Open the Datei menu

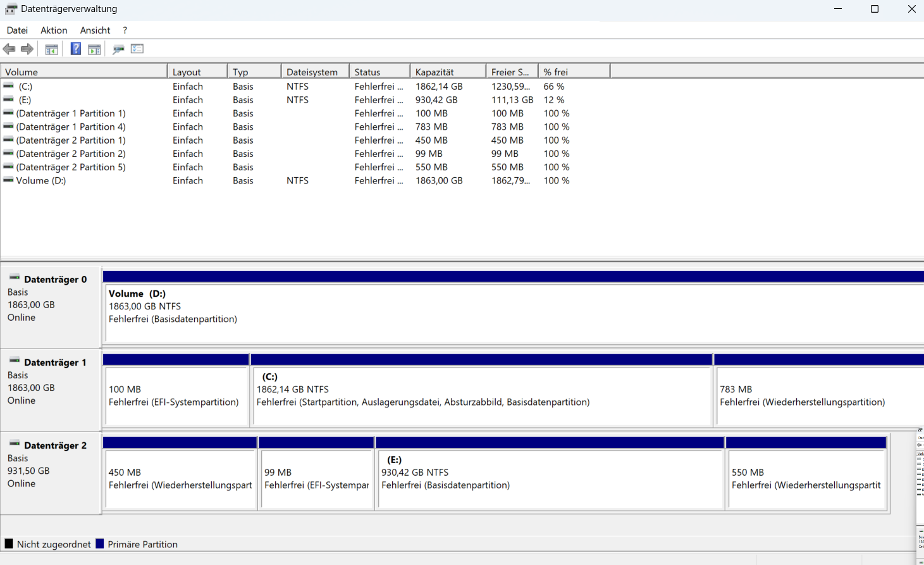[17, 30]
